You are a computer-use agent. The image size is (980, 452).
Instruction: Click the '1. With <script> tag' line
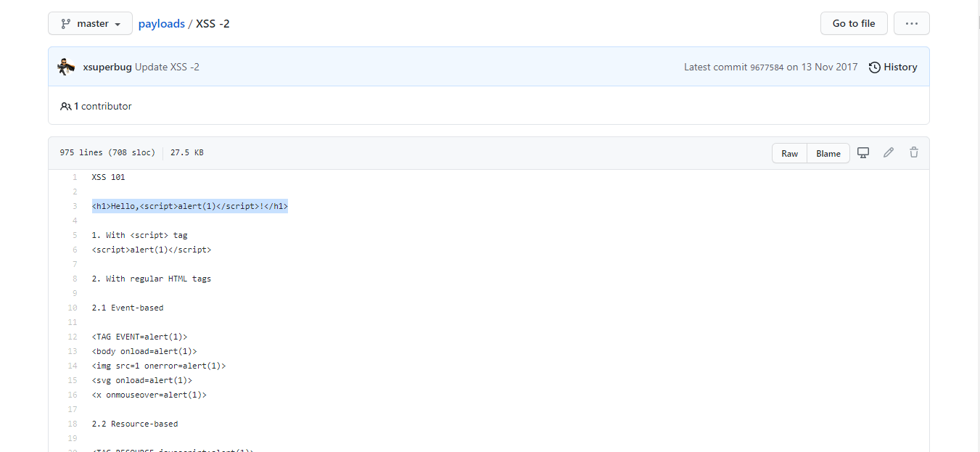(140, 235)
